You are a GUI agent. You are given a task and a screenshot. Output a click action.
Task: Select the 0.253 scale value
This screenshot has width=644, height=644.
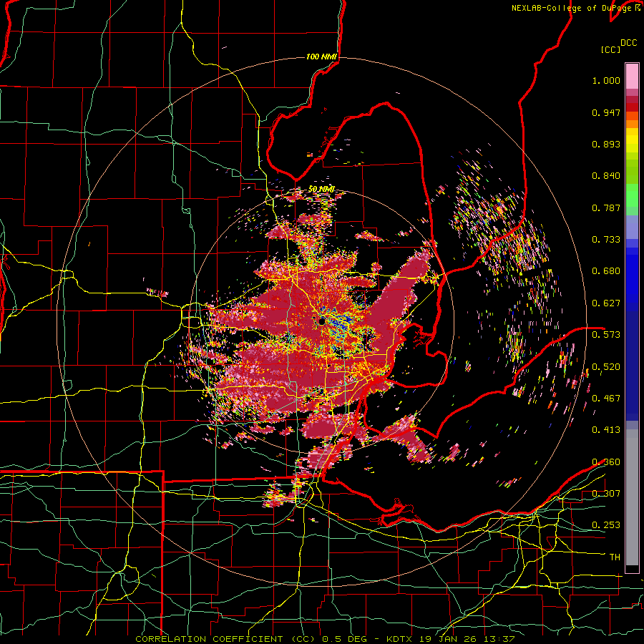[606, 525]
